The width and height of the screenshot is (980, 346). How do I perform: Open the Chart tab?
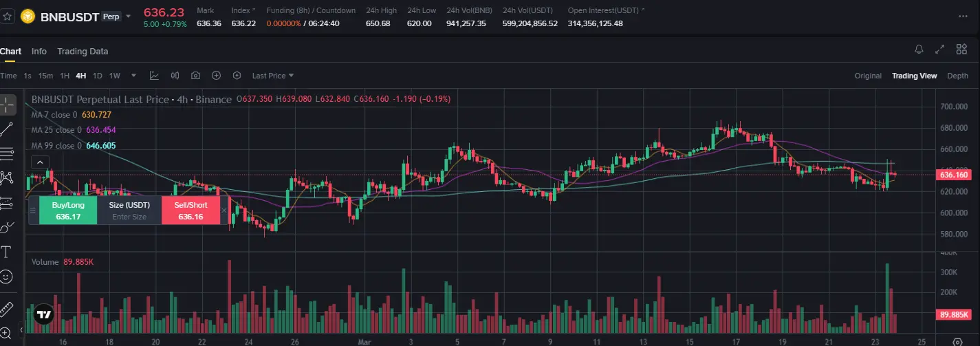pyautogui.click(x=10, y=51)
